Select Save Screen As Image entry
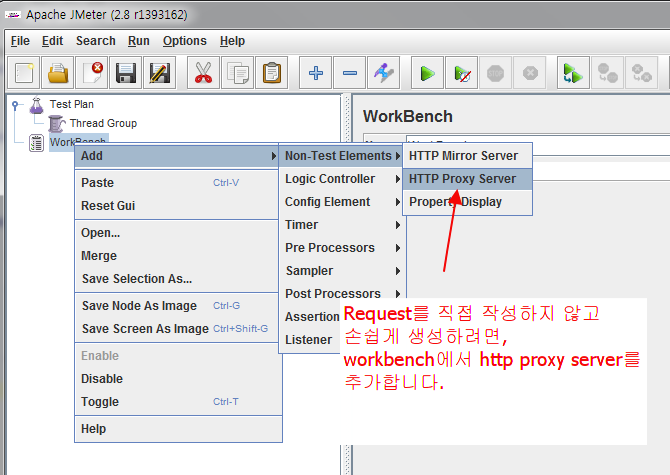The width and height of the screenshot is (670, 475). [176, 329]
